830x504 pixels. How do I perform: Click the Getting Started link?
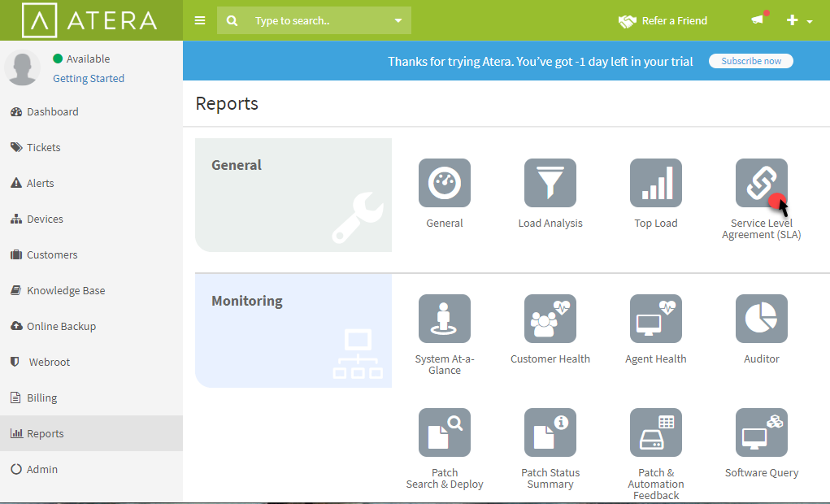89,78
